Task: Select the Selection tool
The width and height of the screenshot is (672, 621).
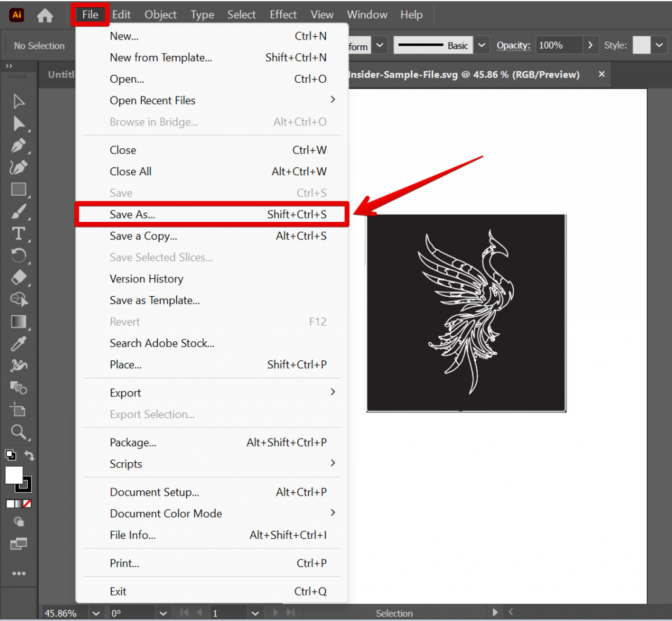Action: (x=18, y=101)
